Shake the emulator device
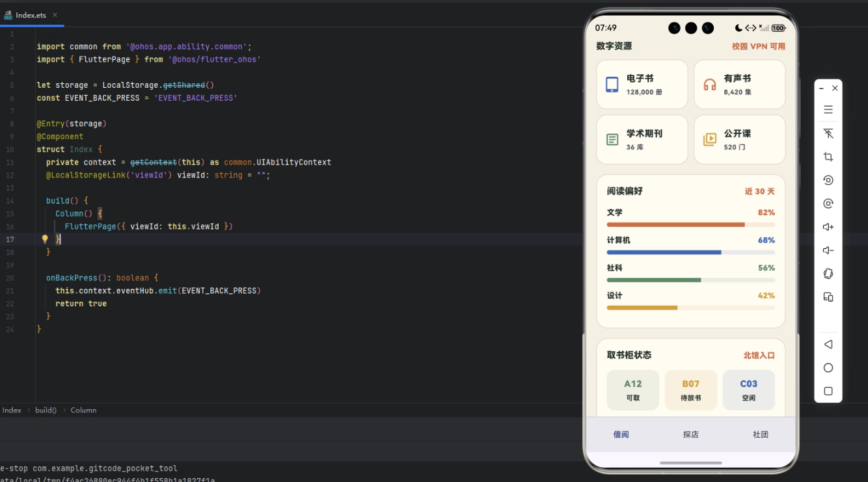 click(828, 274)
